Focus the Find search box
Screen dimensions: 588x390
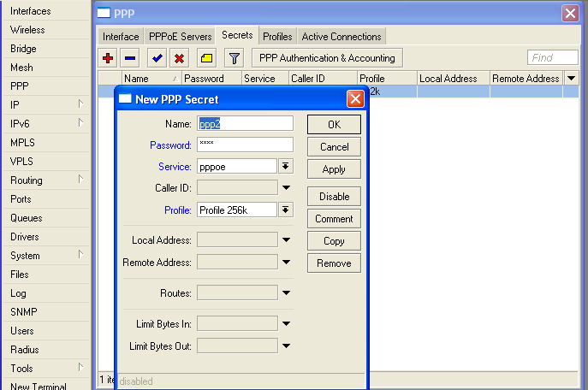click(552, 57)
